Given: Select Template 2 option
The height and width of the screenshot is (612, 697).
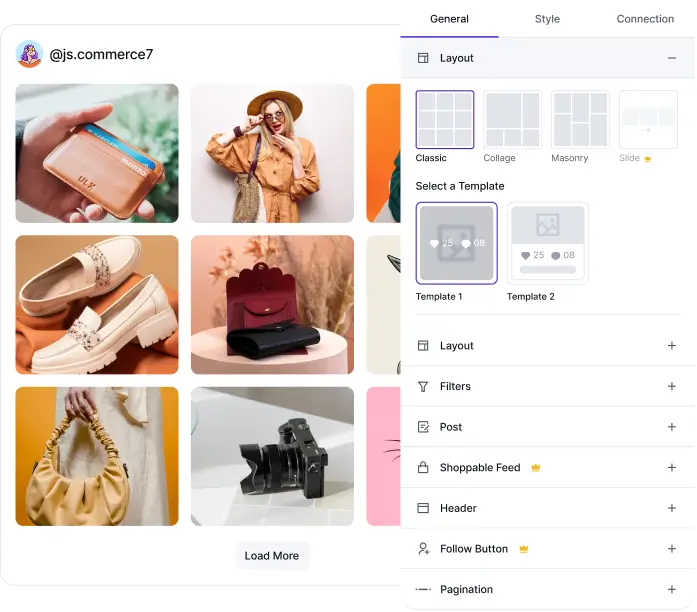Looking at the screenshot, I should [x=547, y=243].
